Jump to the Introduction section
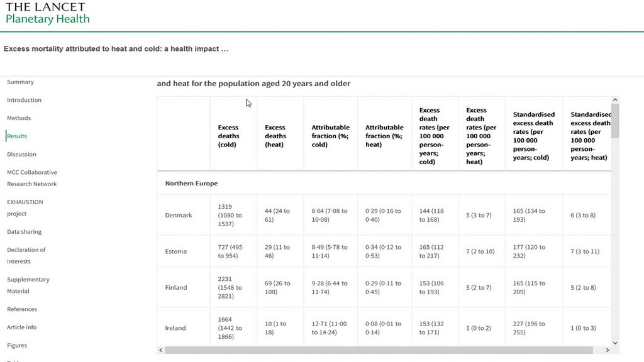644x362 pixels. pyautogui.click(x=25, y=100)
